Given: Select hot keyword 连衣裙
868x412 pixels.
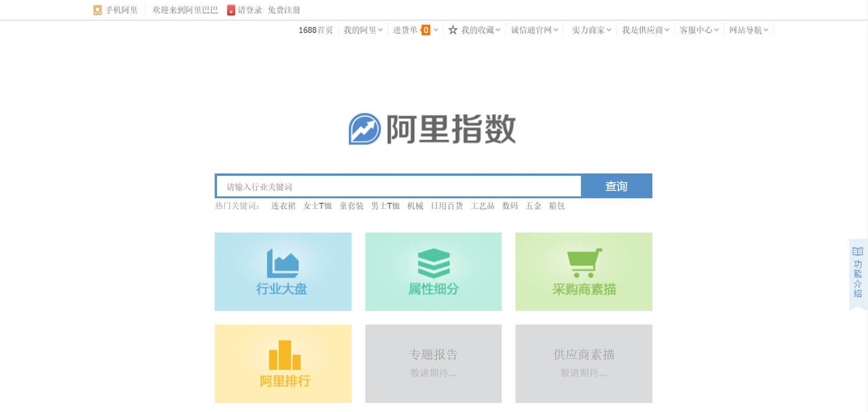Looking at the screenshot, I should (x=283, y=206).
